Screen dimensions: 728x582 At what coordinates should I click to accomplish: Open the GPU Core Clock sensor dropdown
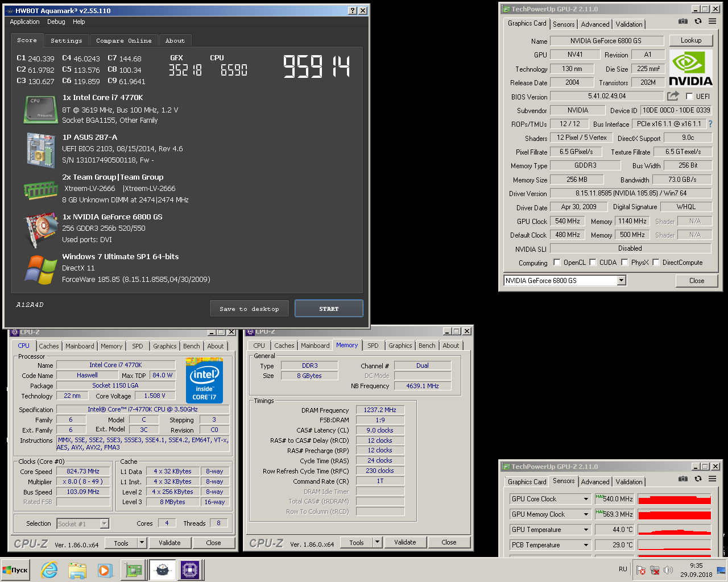click(586, 498)
